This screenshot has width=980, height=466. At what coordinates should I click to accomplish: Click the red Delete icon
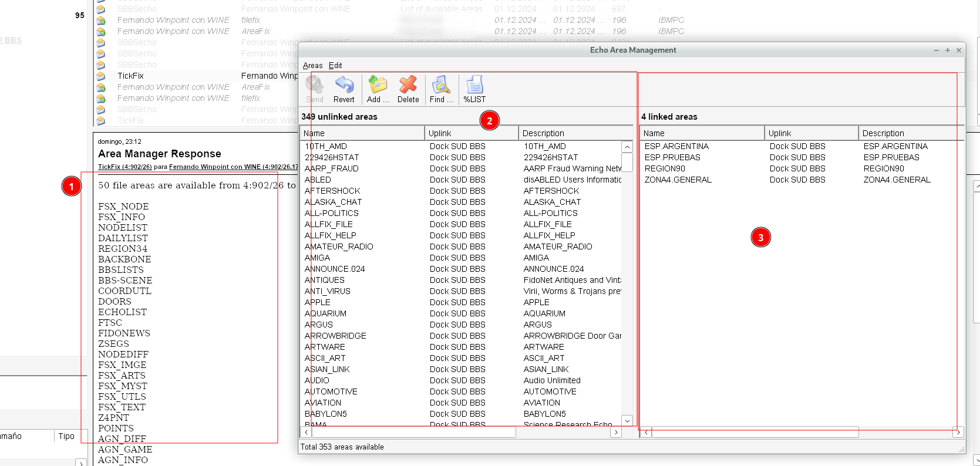tap(408, 86)
